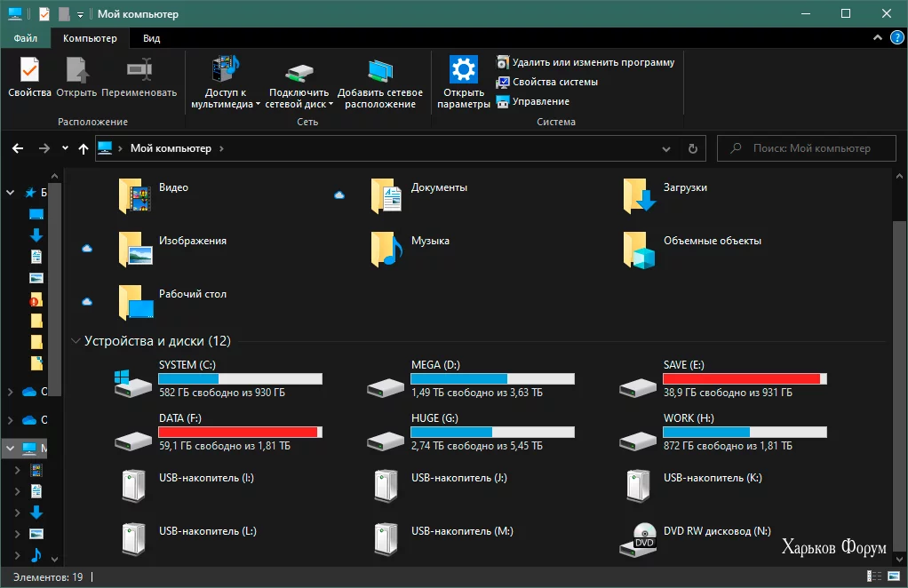Select USB-накопитель (I:) drive icon
The height and width of the screenshot is (588, 908).
pyautogui.click(x=131, y=485)
